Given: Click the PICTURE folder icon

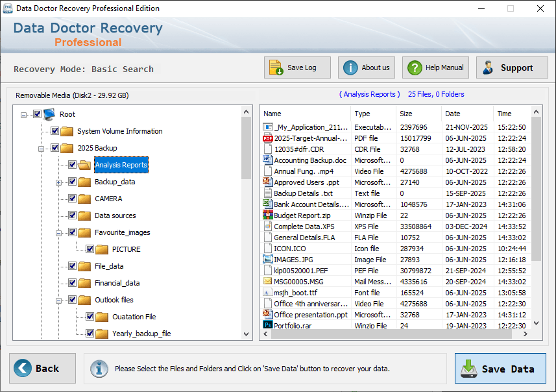Looking at the screenshot, I should pos(102,249).
